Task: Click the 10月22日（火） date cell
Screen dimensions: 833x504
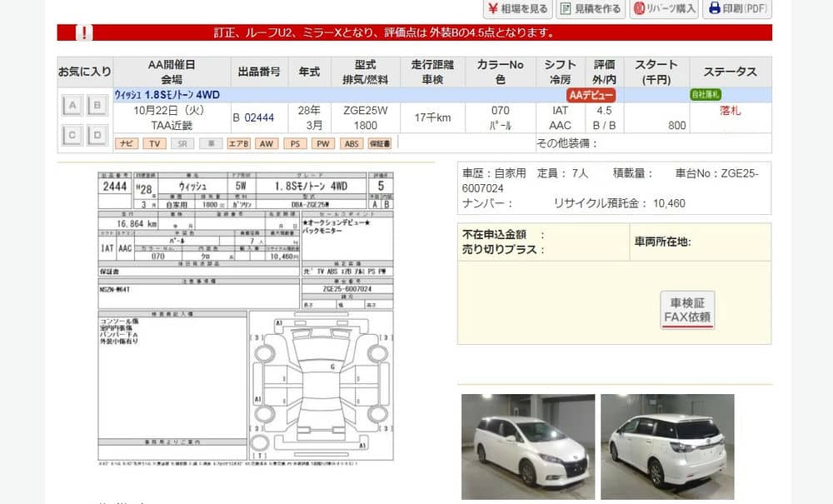Action: (x=169, y=111)
